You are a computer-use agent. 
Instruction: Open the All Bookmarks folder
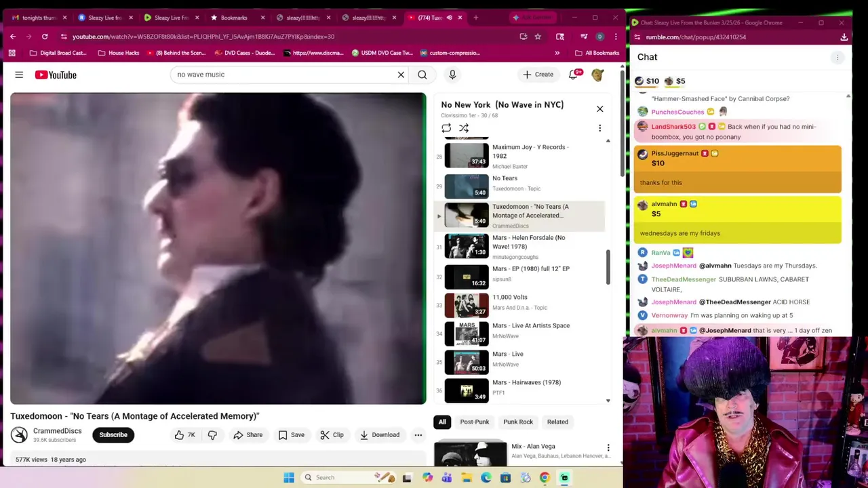coord(597,53)
